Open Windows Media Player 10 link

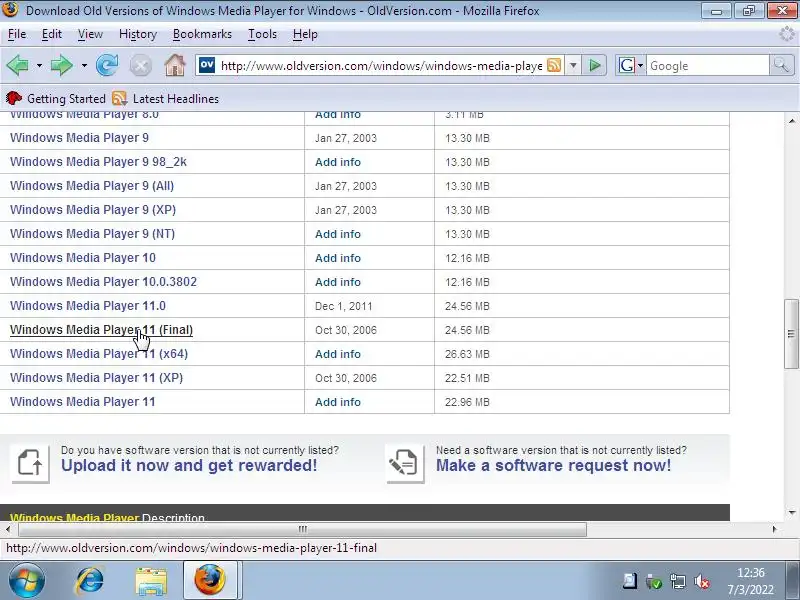click(x=83, y=258)
